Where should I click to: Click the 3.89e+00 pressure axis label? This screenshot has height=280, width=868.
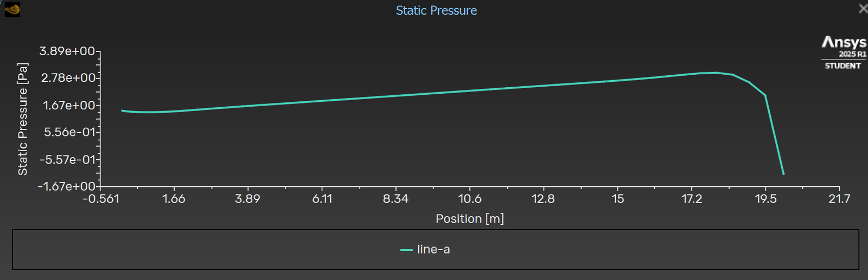point(67,51)
